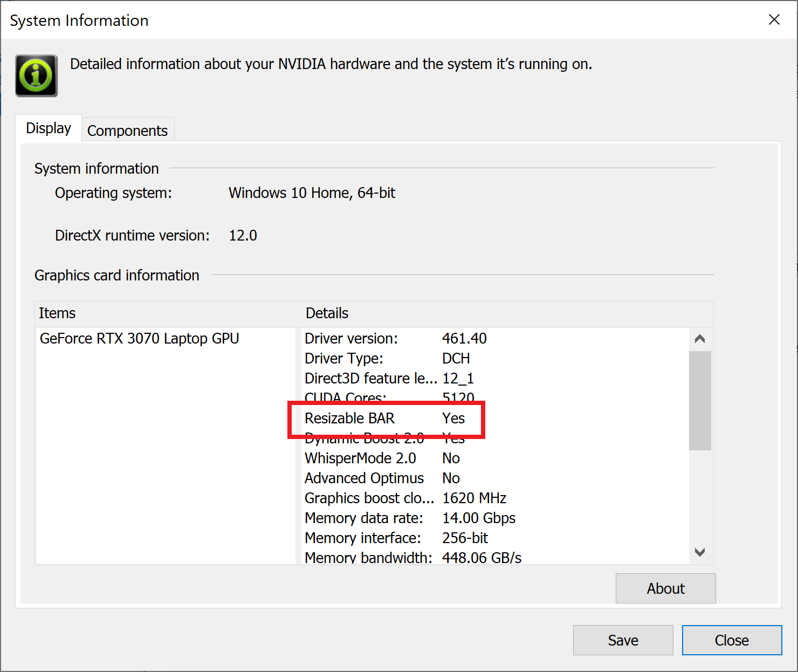Switch to the Components tab
This screenshot has height=672, width=798.
click(x=127, y=131)
